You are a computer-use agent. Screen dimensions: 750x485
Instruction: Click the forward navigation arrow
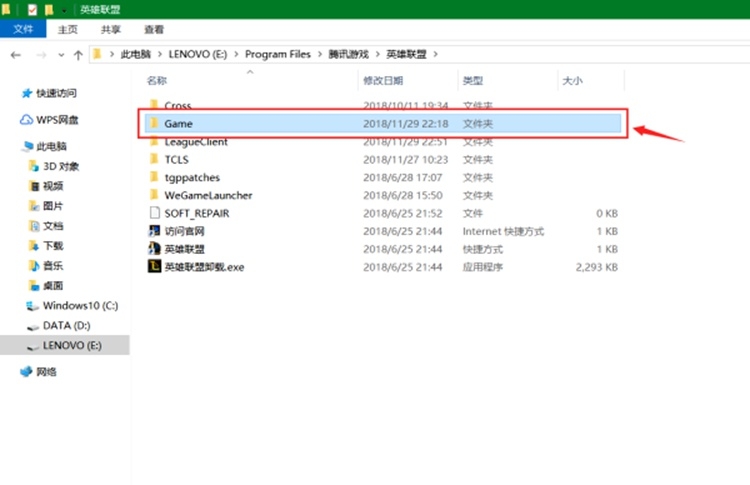(42, 55)
